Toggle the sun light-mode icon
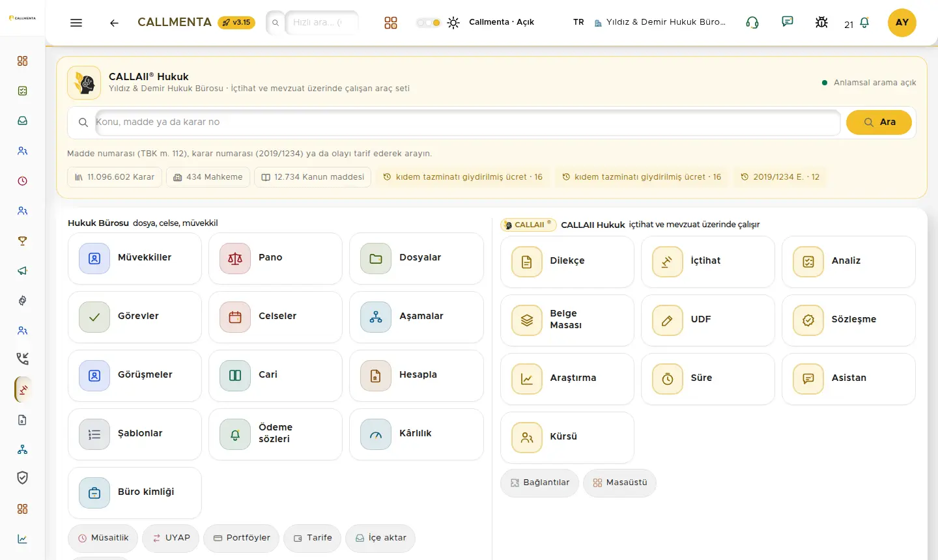This screenshot has height=560, width=938. coord(453,23)
